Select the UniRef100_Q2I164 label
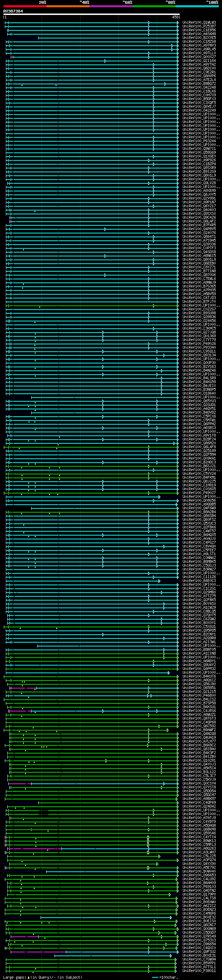The image size is (222, 980). [199, 60]
